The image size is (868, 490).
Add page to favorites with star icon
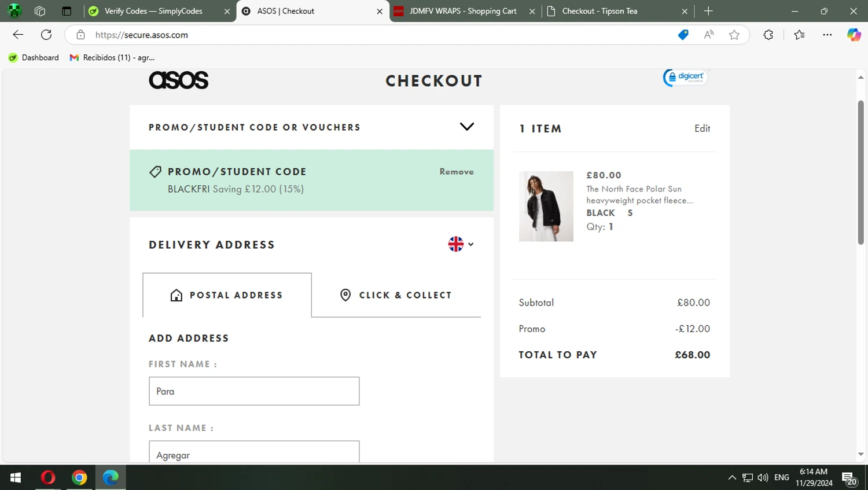click(734, 35)
